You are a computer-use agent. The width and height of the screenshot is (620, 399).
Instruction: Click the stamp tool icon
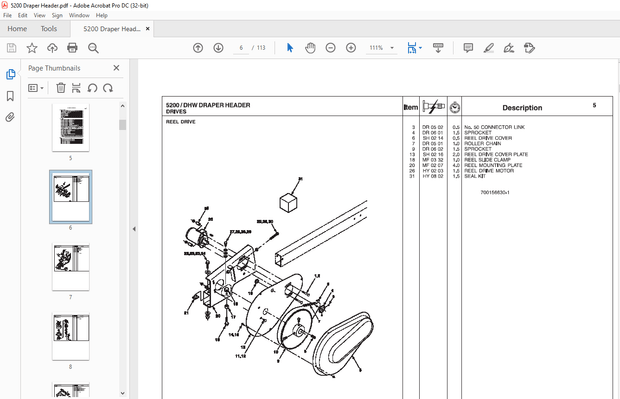coord(529,48)
